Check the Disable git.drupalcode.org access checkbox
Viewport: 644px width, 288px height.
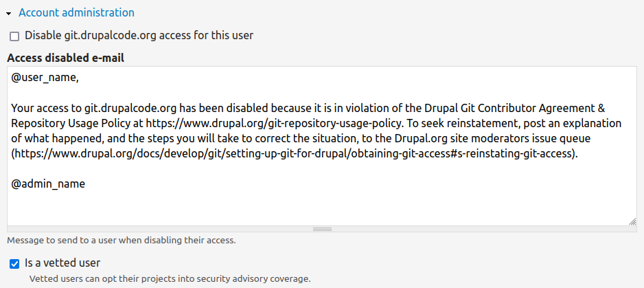14,36
